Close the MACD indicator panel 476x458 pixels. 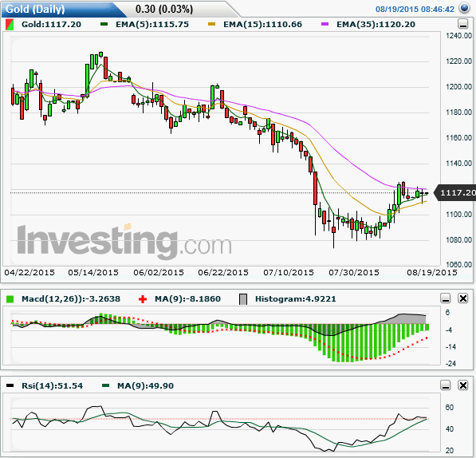click(x=463, y=298)
